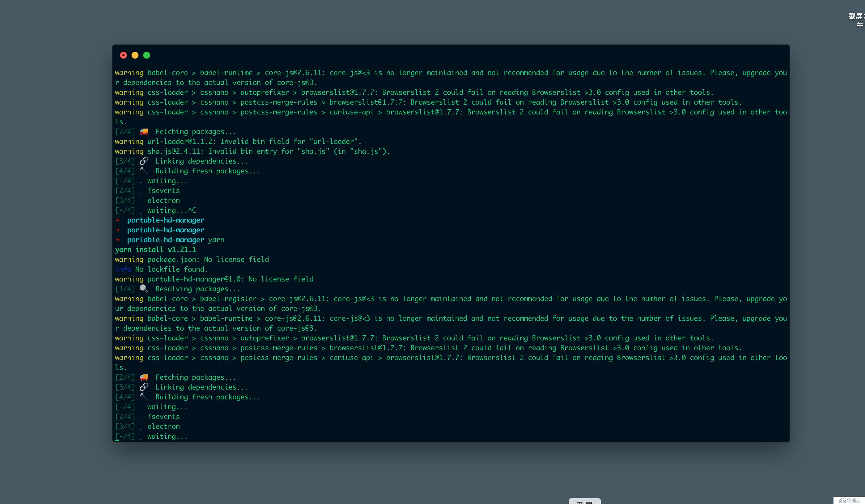Viewport: 865px width, 504px height.
Task: Click 'warning package.json: No license field' line
Action: click(192, 260)
